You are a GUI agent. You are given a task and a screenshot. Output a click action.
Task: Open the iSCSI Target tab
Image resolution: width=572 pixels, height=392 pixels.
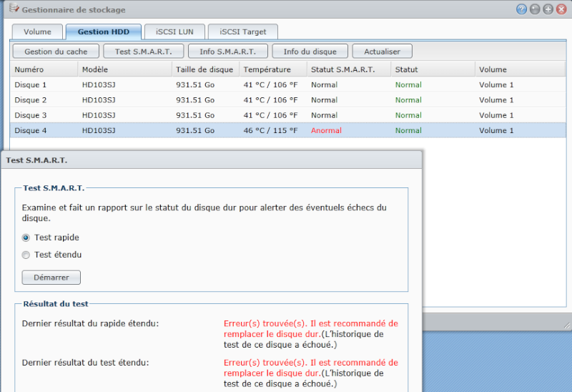(x=243, y=31)
